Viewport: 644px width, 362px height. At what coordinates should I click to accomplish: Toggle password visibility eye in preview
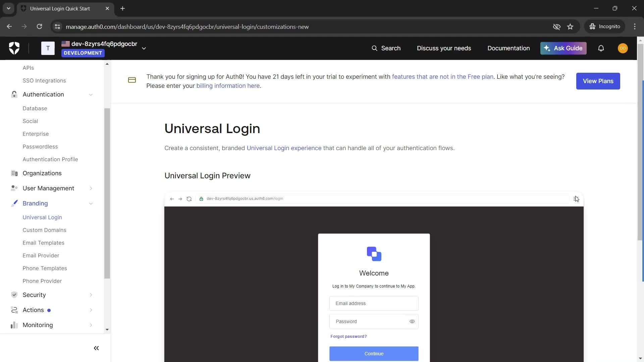tap(412, 321)
